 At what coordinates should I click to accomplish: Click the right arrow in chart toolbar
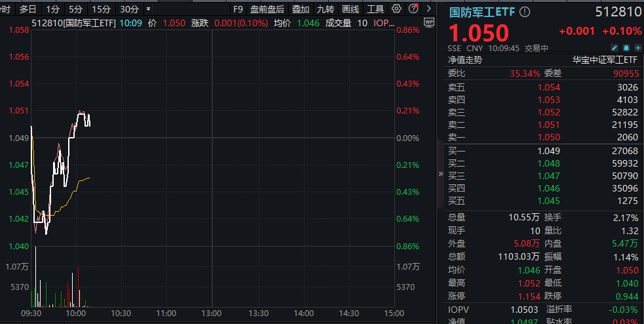428,9
